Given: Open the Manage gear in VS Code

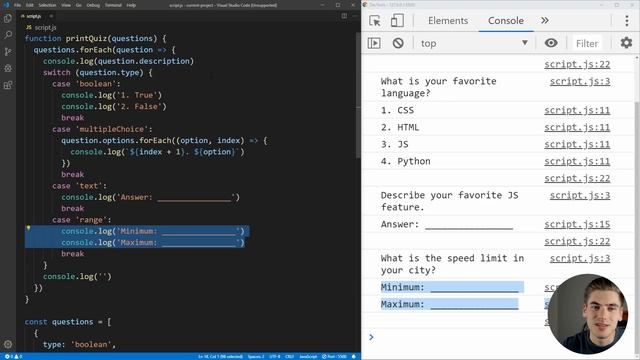Looking at the screenshot, I should tap(8, 344).
